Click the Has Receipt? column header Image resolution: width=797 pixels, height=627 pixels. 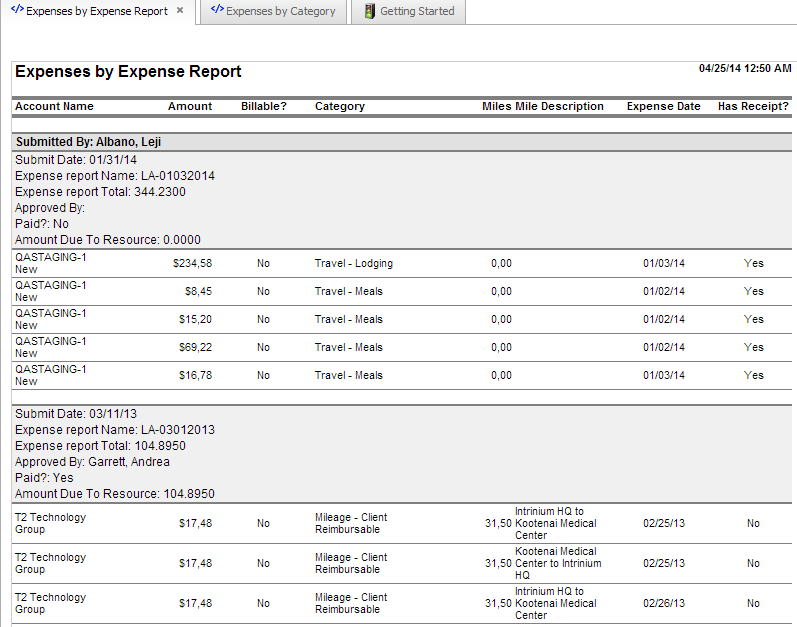click(x=753, y=106)
